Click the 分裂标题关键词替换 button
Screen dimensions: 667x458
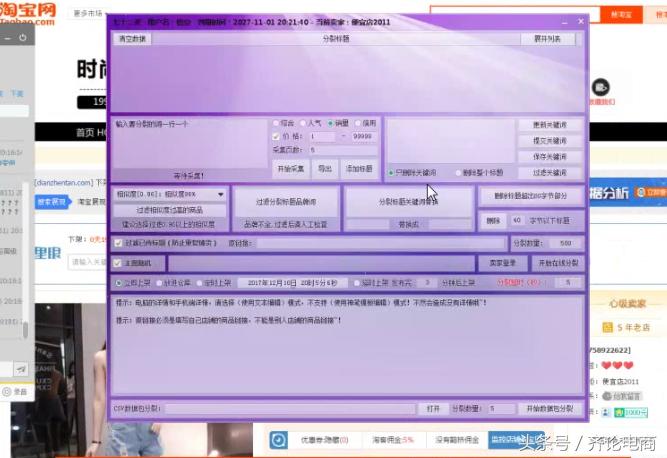(x=409, y=202)
